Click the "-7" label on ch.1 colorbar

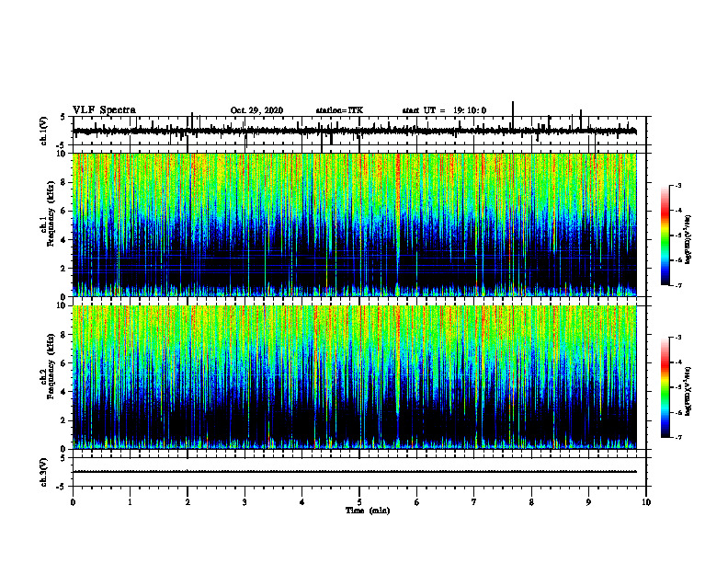pos(677,285)
